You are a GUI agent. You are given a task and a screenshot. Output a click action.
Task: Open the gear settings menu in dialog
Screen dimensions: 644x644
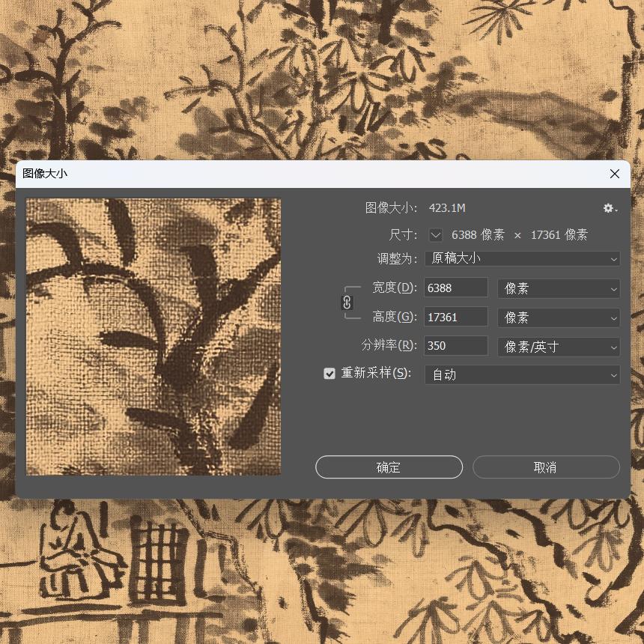point(610,208)
